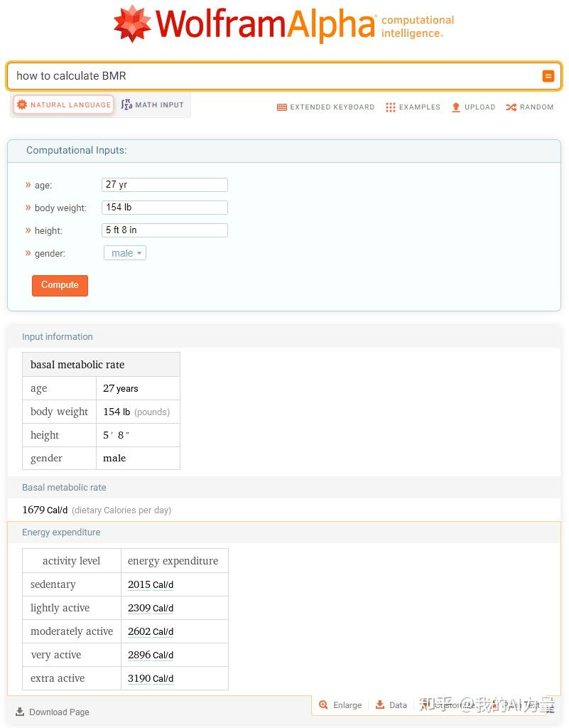Viewport: 569px width, 728px height.
Task: Switch to Math Input mode
Action: (152, 105)
